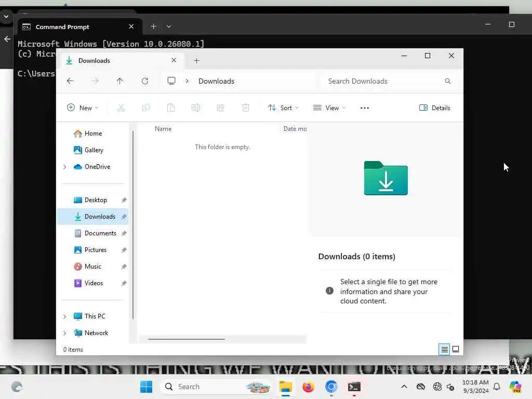Expand the This PC tree node

click(x=65, y=316)
